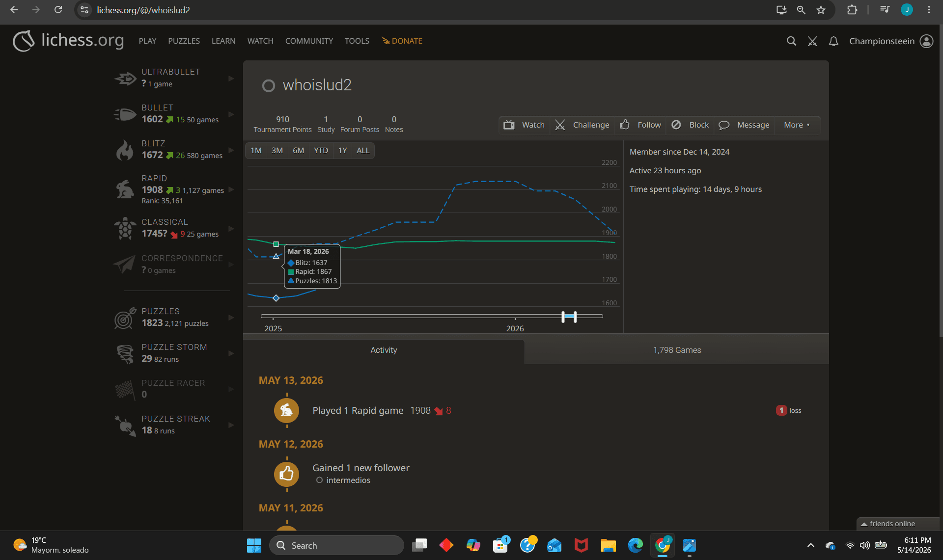Show hidden system tray icons
943x560 pixels.
click(811, 545)
